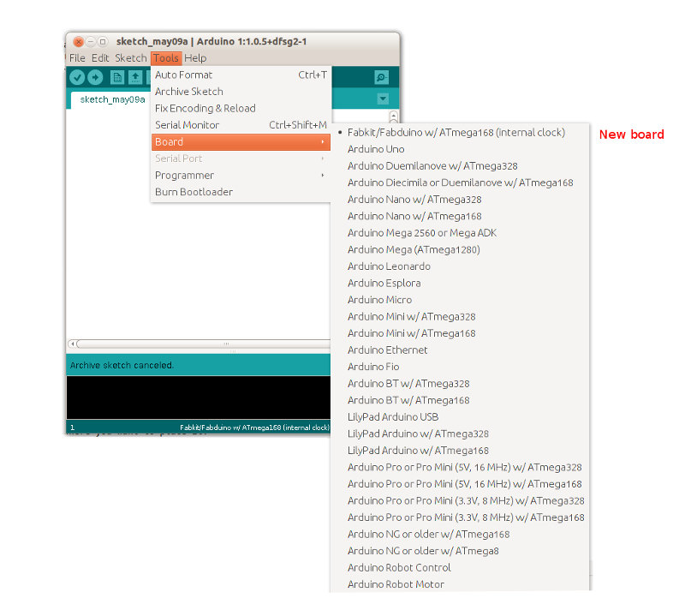Select Arduino Nano w/ ATmega168
This screenshot has height=616, width=685.
[460, 216]
